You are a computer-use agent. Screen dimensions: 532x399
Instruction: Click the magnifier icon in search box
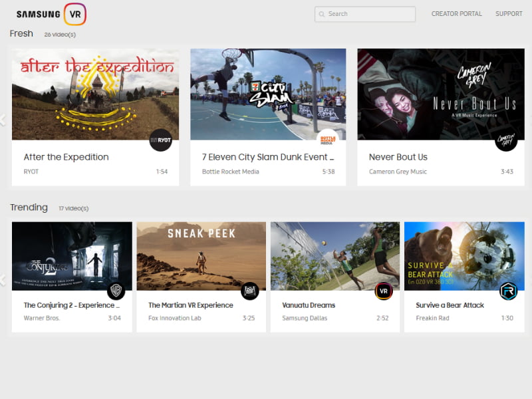click(322, 14)
